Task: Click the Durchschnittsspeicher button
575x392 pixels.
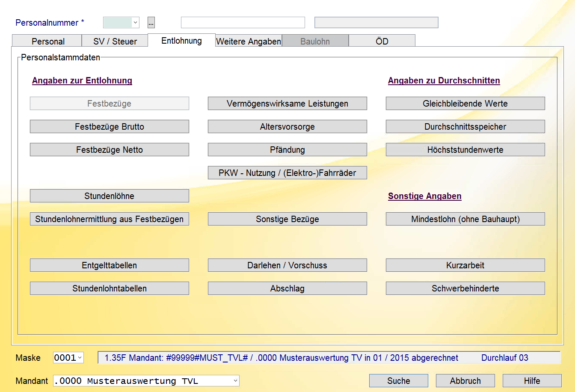Action: click(x=465, y=127)
